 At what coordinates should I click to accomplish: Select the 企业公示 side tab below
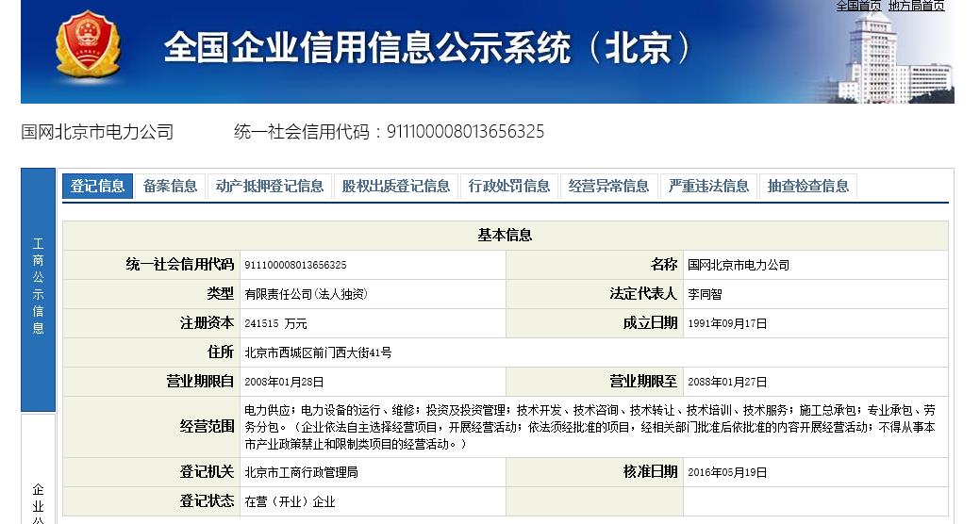[38, 469]
